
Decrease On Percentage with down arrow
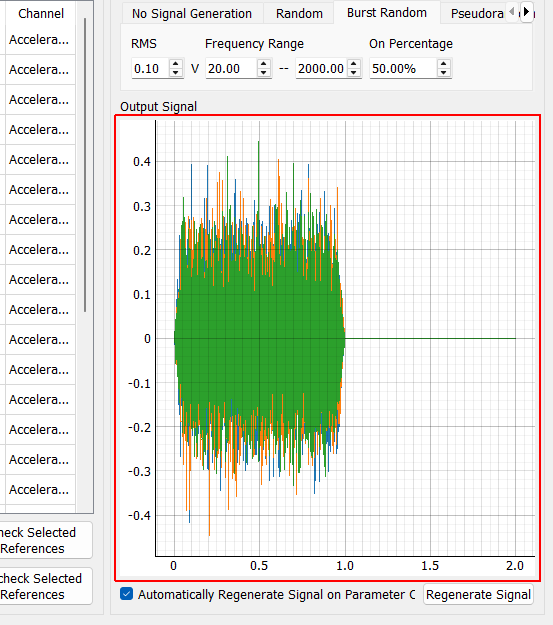(x=444, y=73)
